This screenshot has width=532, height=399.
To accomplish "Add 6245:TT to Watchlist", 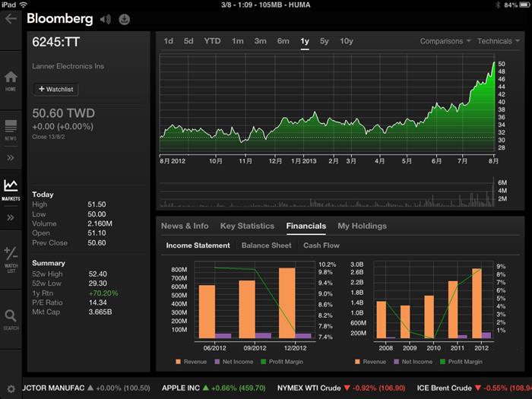I will click(x=56, y=89).
